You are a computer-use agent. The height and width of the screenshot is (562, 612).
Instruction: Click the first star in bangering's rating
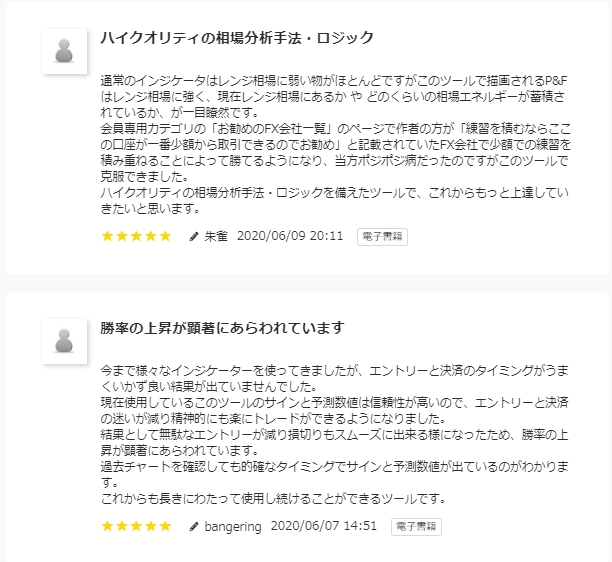(108, 526)
